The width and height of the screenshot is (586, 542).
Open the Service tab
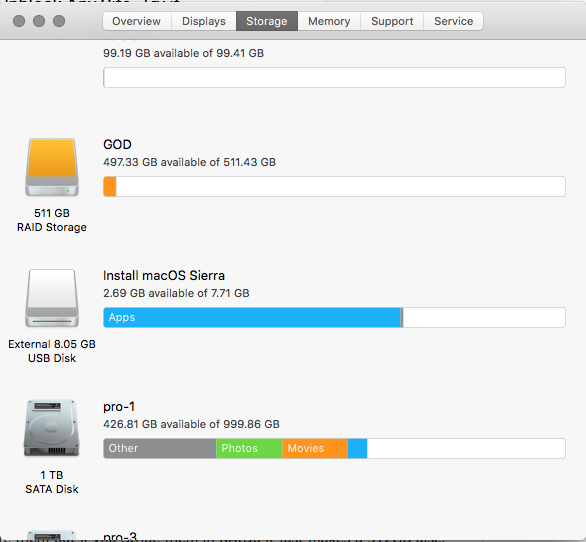coord(453,21)
